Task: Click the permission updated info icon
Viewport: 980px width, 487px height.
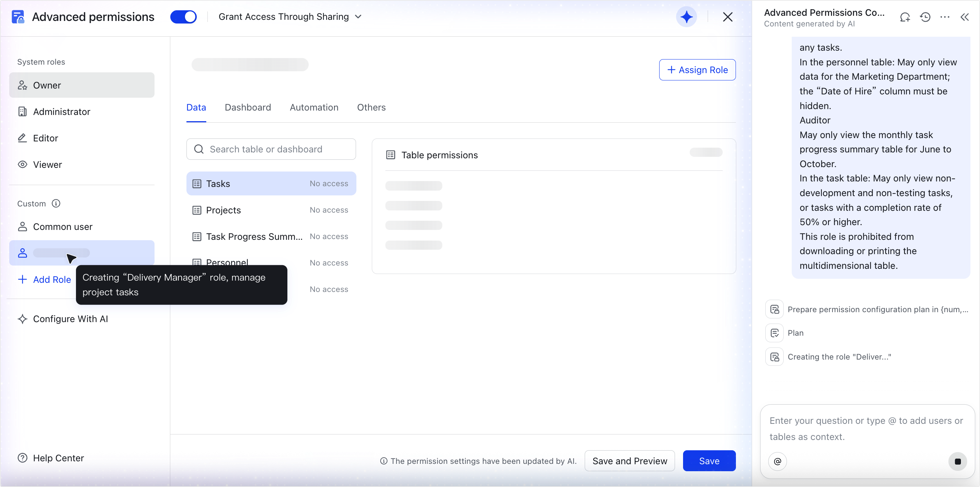Action: click(x=384, y=461)
